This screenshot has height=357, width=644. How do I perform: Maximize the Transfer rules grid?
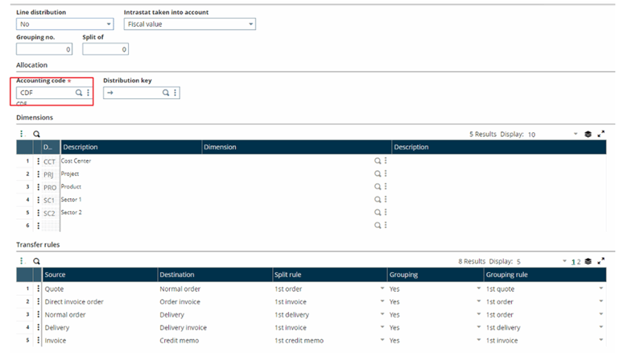pyautogui.click(x=601, y=261)
